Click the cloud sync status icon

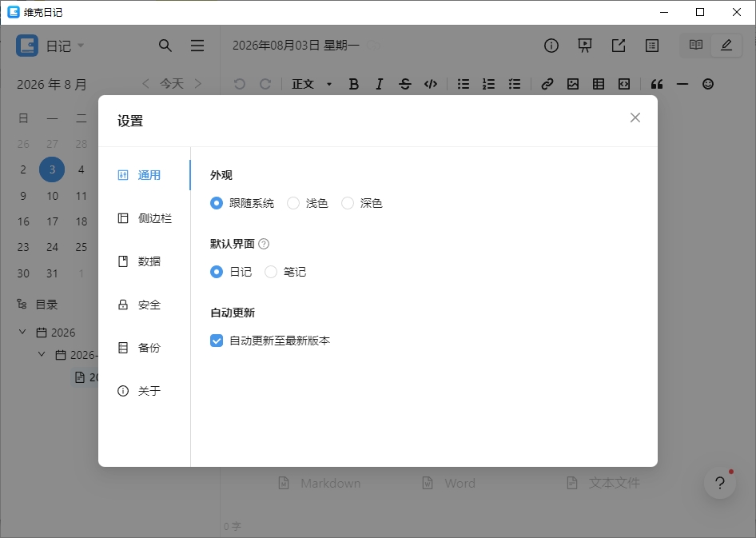pos(374,46)
